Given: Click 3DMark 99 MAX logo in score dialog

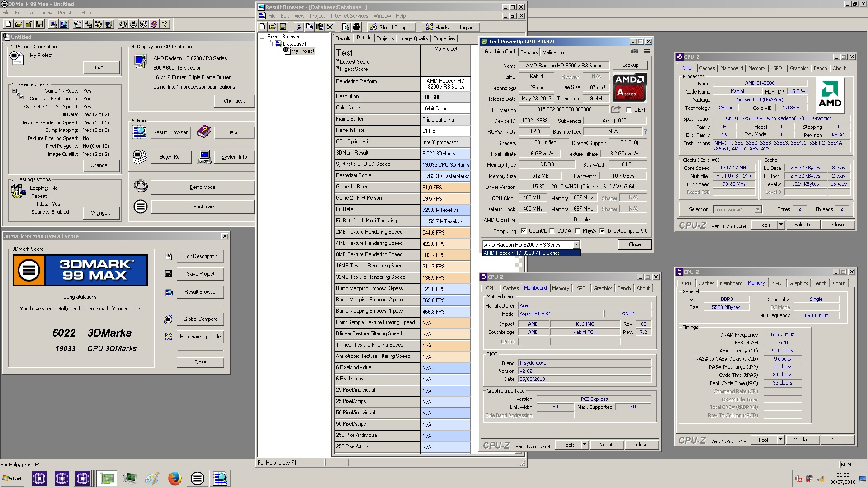Looking at the screenshot, I should (80, 270).
